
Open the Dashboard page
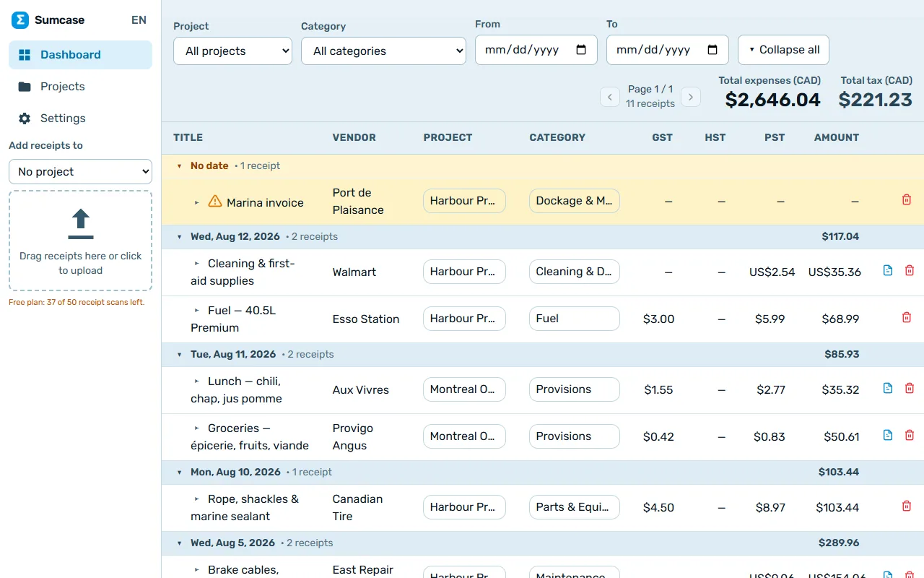point(80,55)
